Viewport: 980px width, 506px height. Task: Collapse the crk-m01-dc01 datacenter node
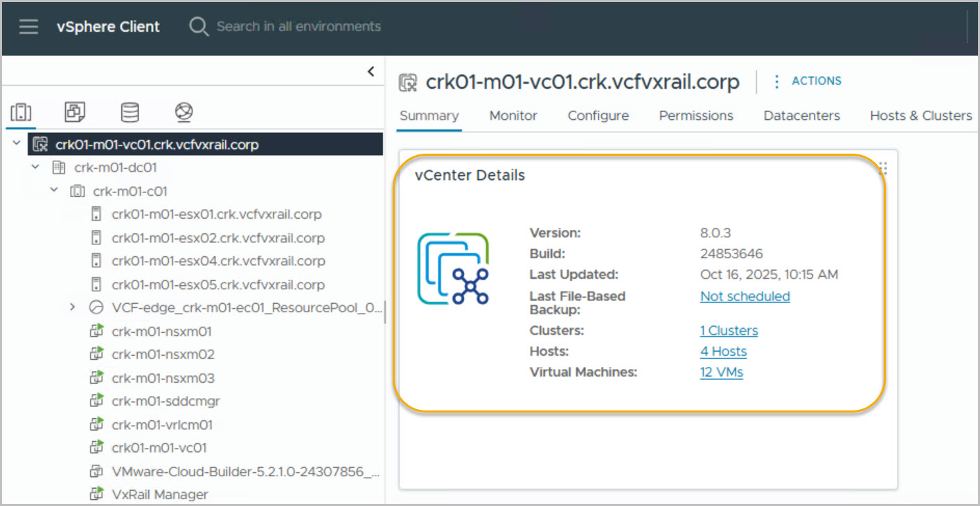pos(35,168)
